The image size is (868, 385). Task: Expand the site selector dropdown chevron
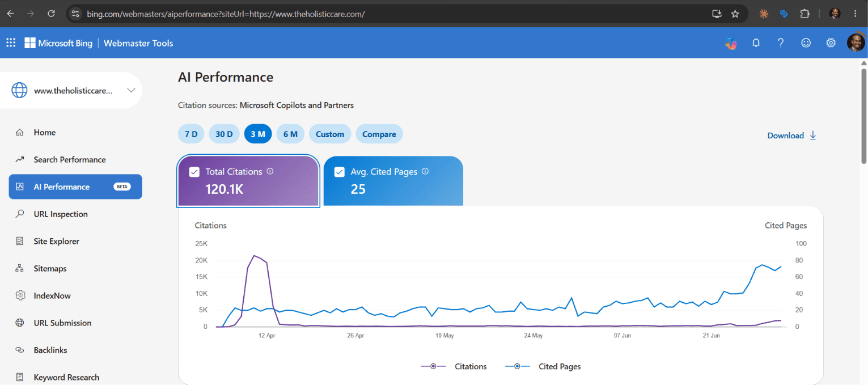(131, 90)
